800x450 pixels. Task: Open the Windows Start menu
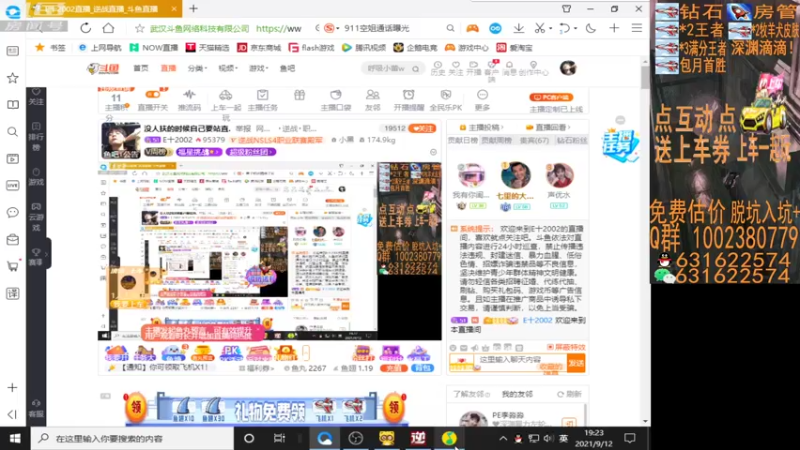coord(15,438)
